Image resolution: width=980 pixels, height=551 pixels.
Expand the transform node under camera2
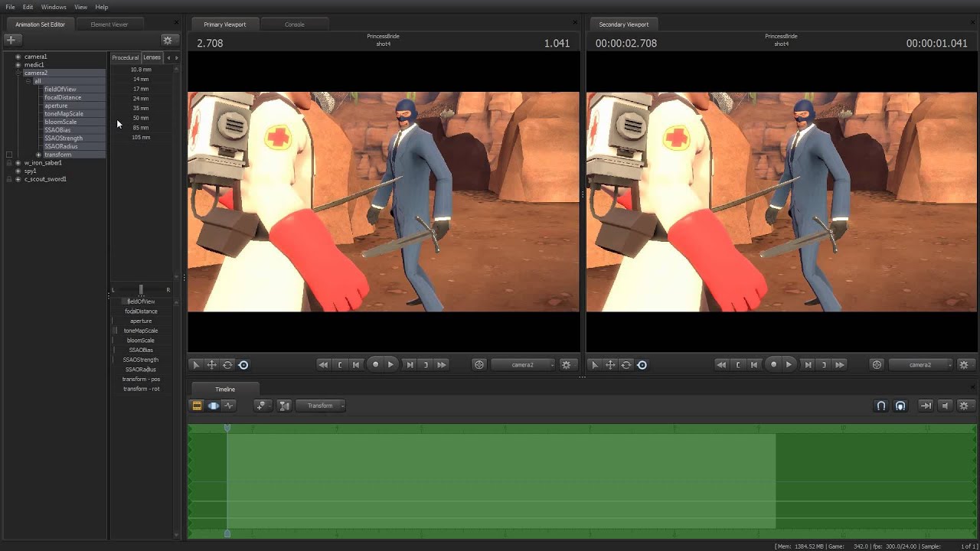point(38,155)
